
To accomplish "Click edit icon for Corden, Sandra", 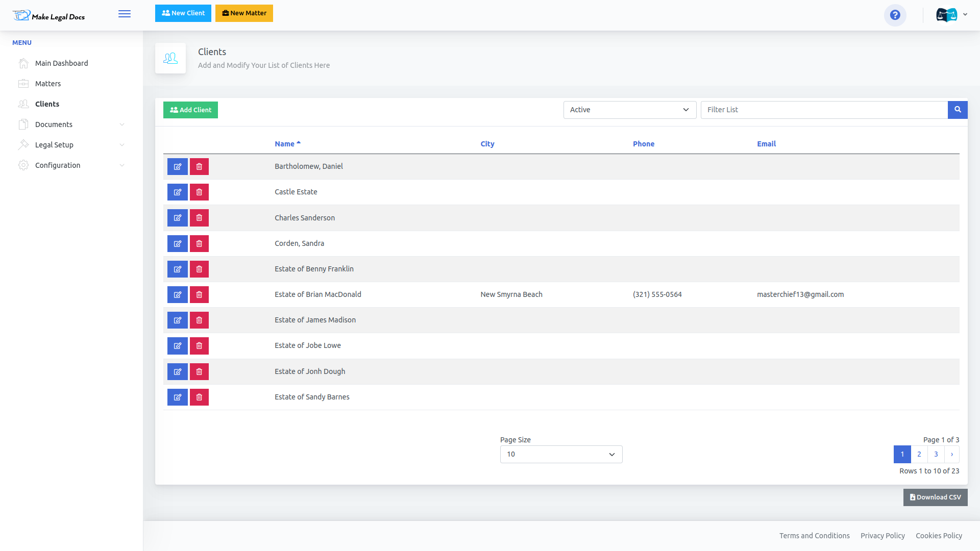I will pyautogui.click(x=177, y=244).
